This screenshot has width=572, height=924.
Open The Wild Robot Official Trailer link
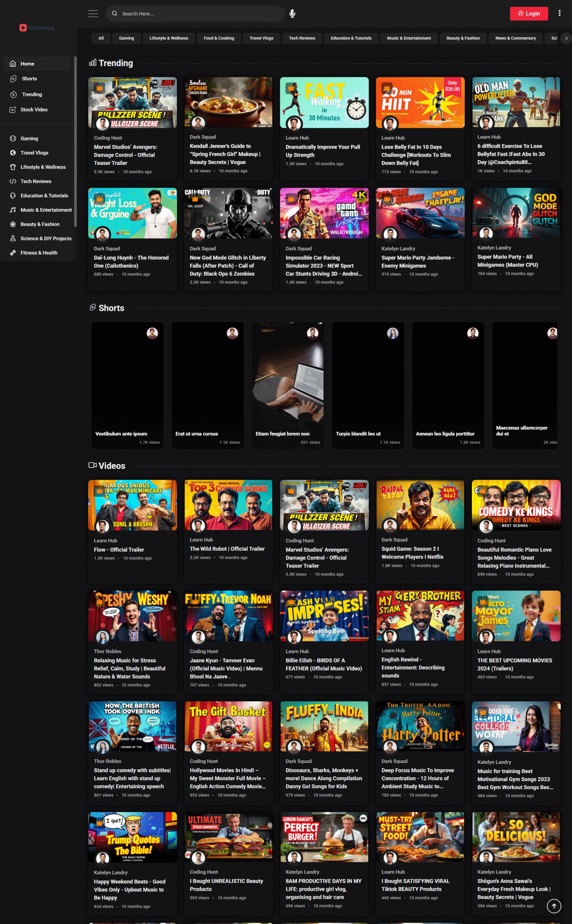coord(227,549)
